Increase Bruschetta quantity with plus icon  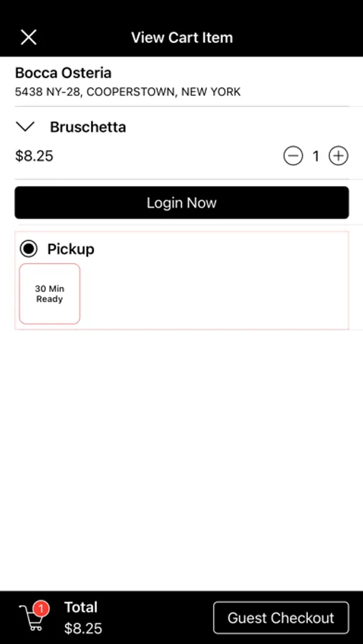(x=339, y=156)
